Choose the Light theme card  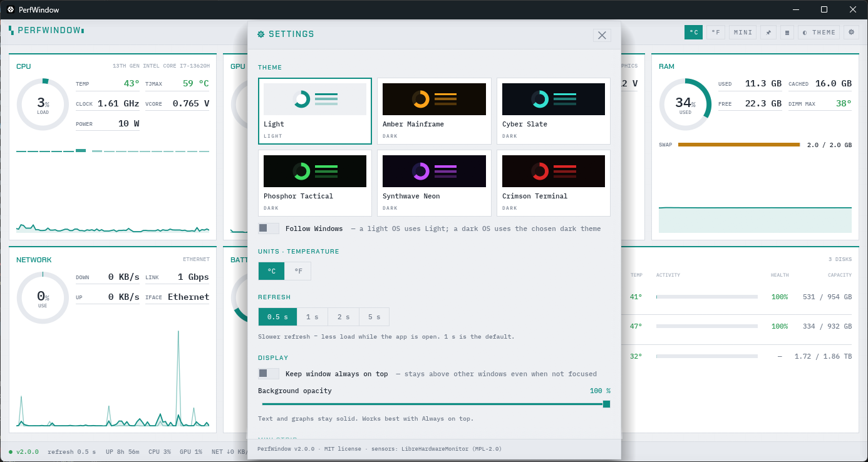314,111
